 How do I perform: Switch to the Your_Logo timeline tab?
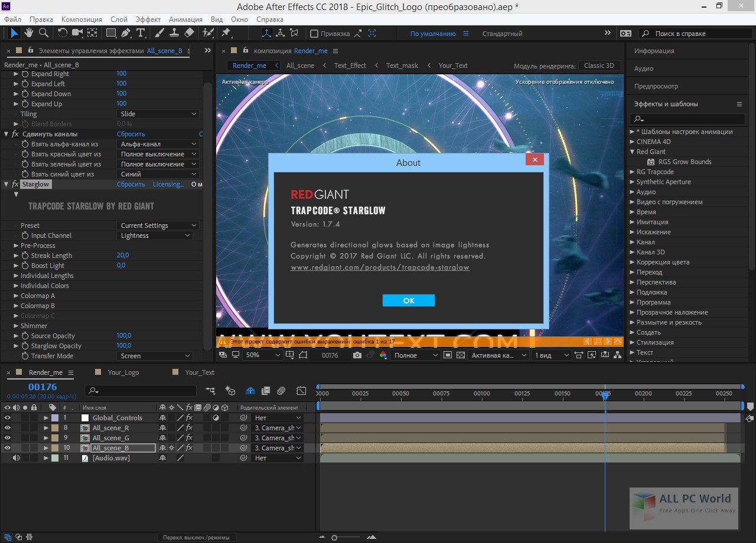point(123,372)
